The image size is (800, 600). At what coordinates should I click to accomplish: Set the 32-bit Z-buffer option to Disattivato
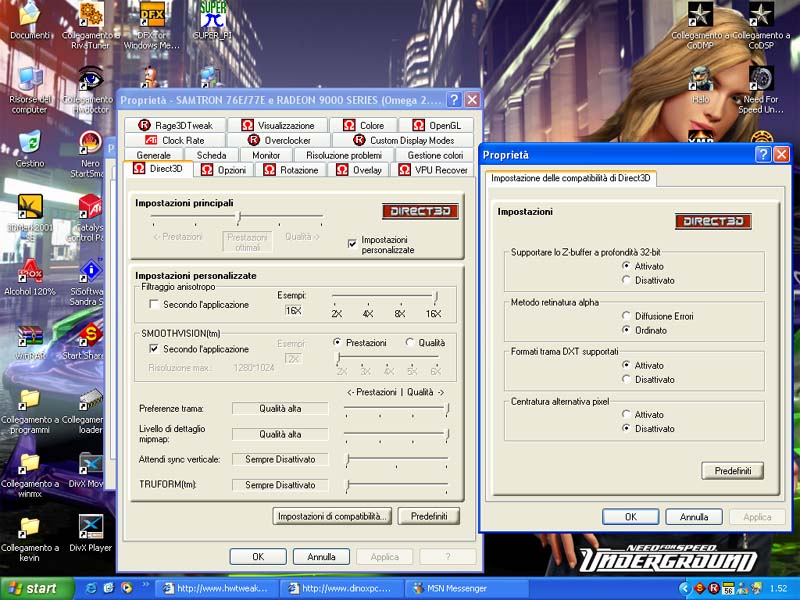[x=626, y=280]
